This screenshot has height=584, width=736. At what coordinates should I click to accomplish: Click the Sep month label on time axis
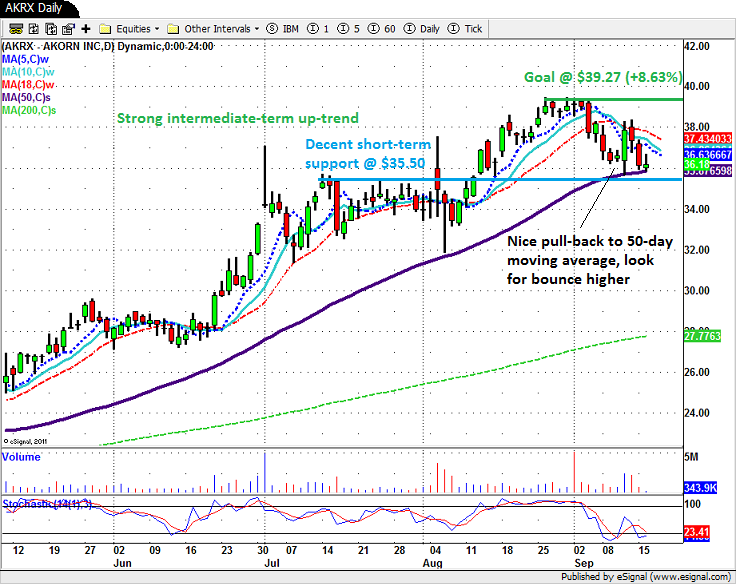[x=584, y=563]
